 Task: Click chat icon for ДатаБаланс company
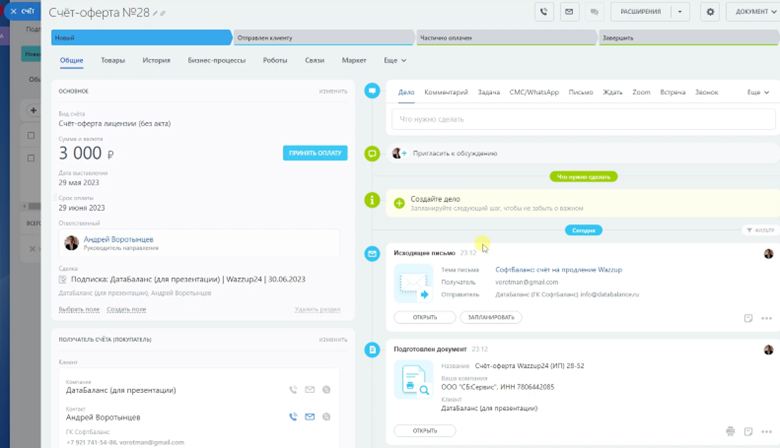[326, 390]
